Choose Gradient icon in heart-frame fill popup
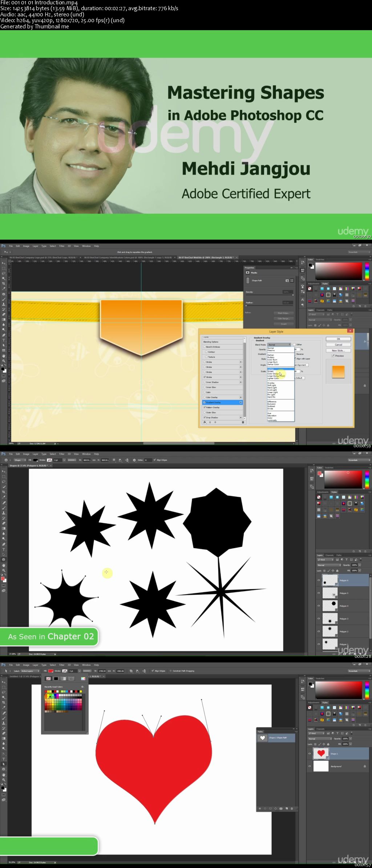This screenshot has width=372, height=868. [x=63, y=679]
